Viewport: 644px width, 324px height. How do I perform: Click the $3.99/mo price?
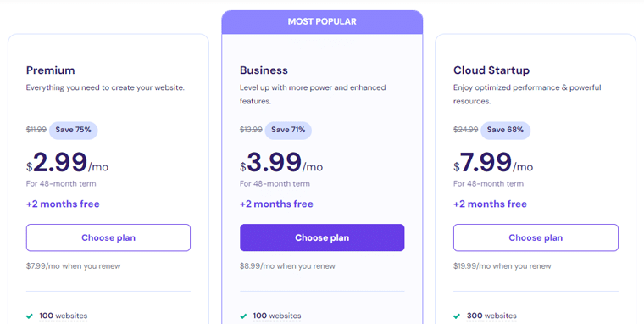[281, 162]
